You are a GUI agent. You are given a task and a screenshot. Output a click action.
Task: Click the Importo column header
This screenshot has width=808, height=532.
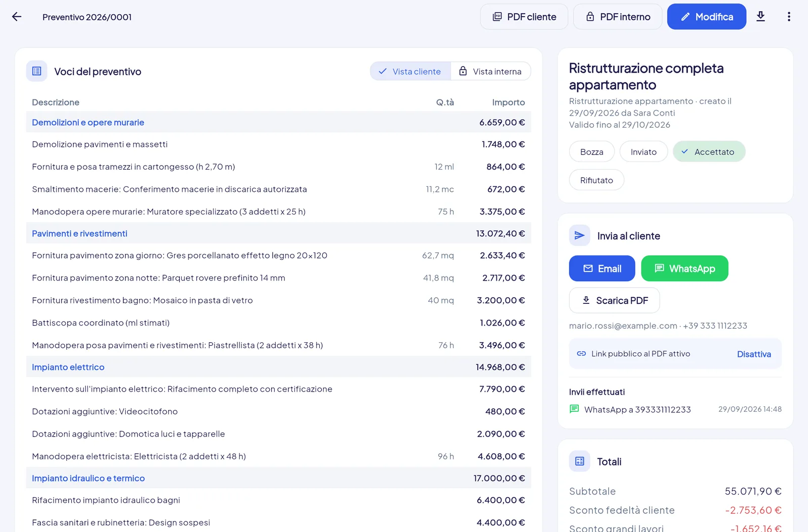click(x=509, y=102)
